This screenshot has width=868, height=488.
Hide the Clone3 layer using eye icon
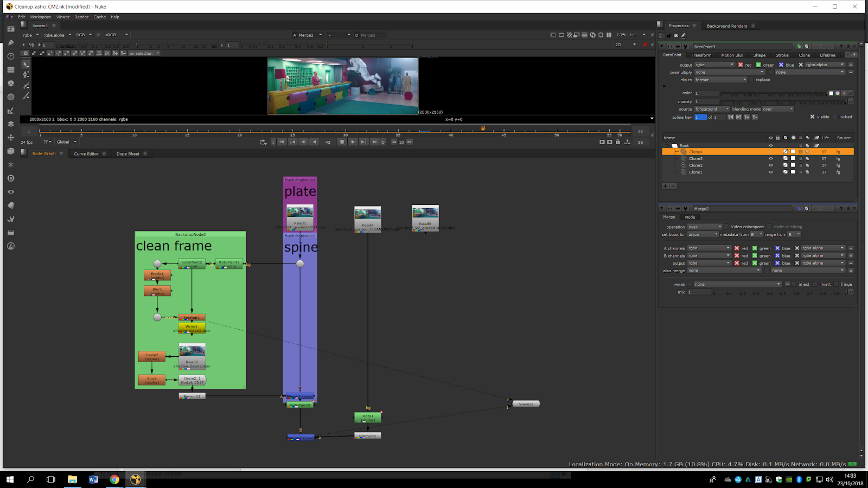point(770,159)
